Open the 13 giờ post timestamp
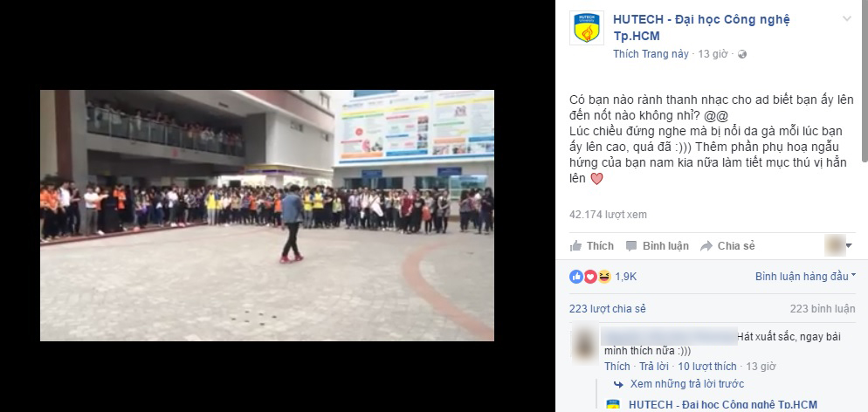Screen dimensions: 868x412 712,54
